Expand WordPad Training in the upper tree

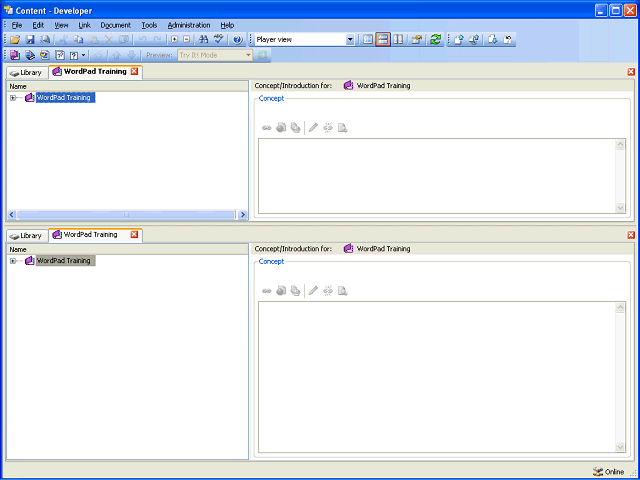13,98
